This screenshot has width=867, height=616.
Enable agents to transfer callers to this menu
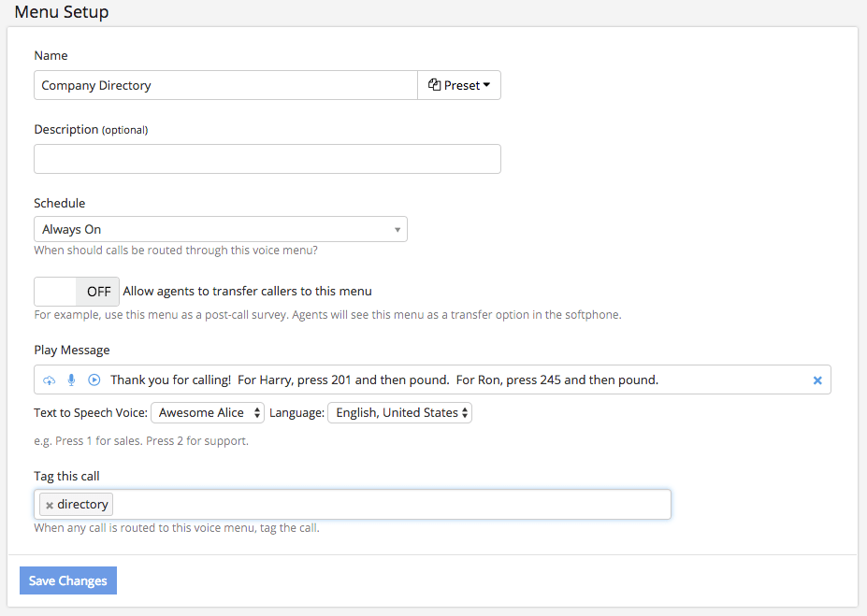[x=77, y=291]
